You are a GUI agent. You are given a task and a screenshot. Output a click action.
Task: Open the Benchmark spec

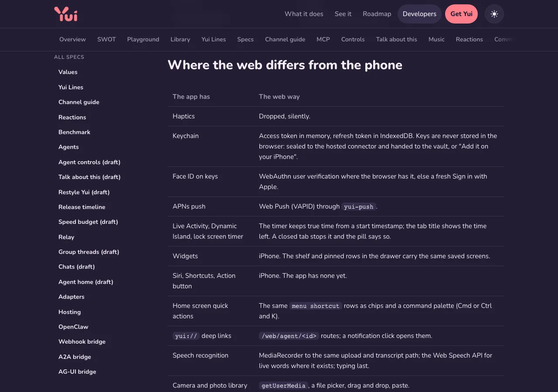pos(75,132)
